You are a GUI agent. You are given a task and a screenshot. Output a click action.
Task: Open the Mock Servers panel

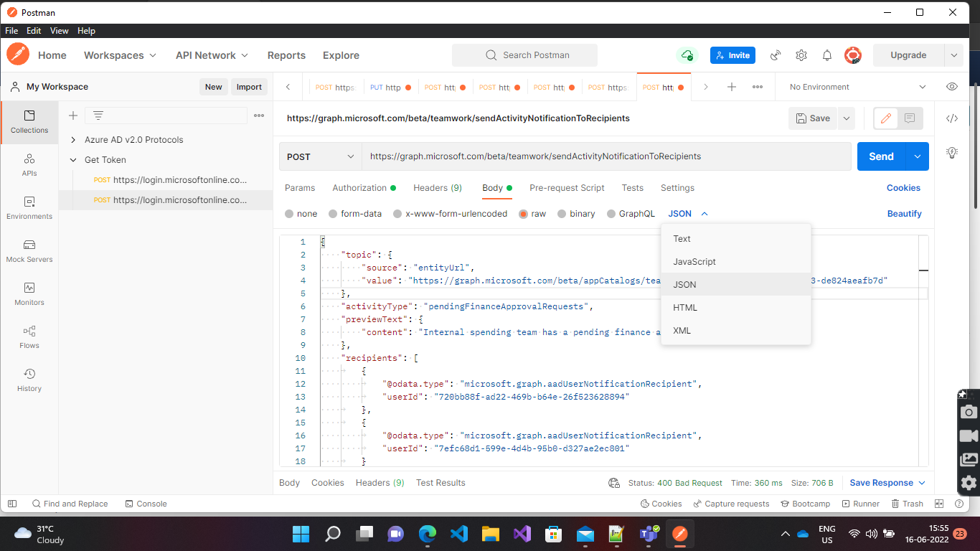[x=29, y=253]
